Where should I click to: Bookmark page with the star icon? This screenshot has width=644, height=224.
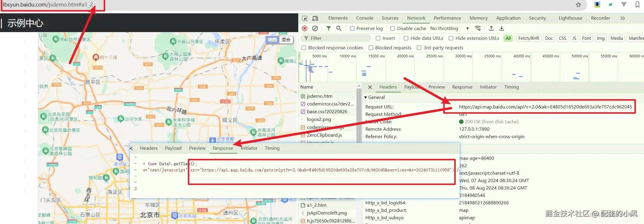(578, 4)
